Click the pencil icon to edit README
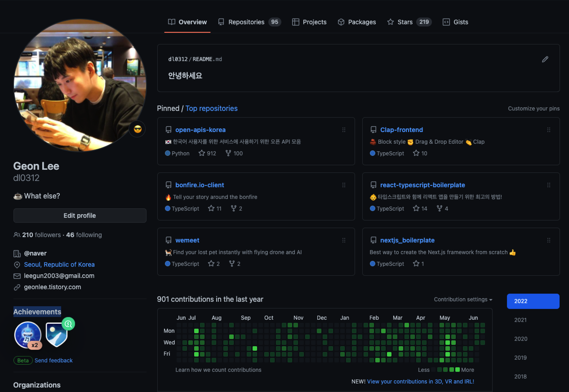569x392 pixels. [x=545, y=59]
